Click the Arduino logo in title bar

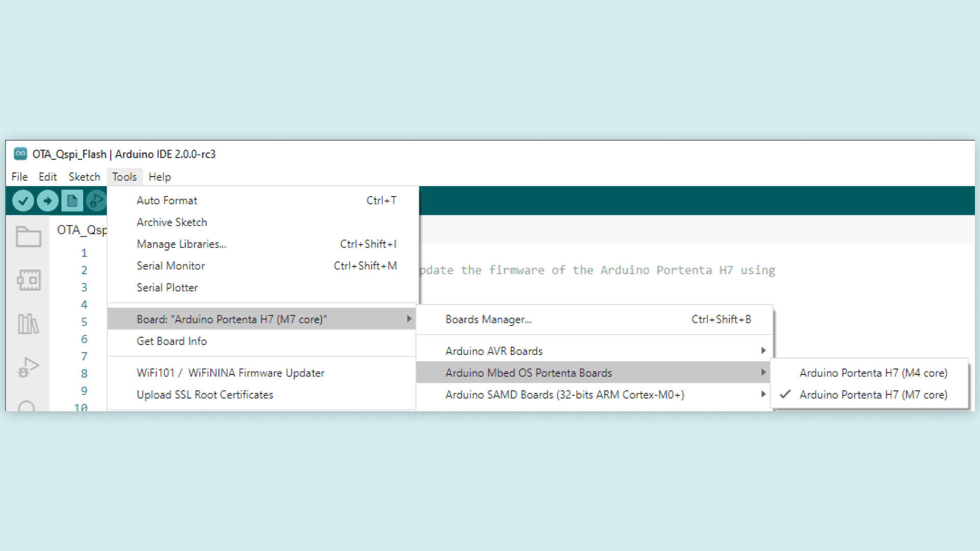coord(20,154)
